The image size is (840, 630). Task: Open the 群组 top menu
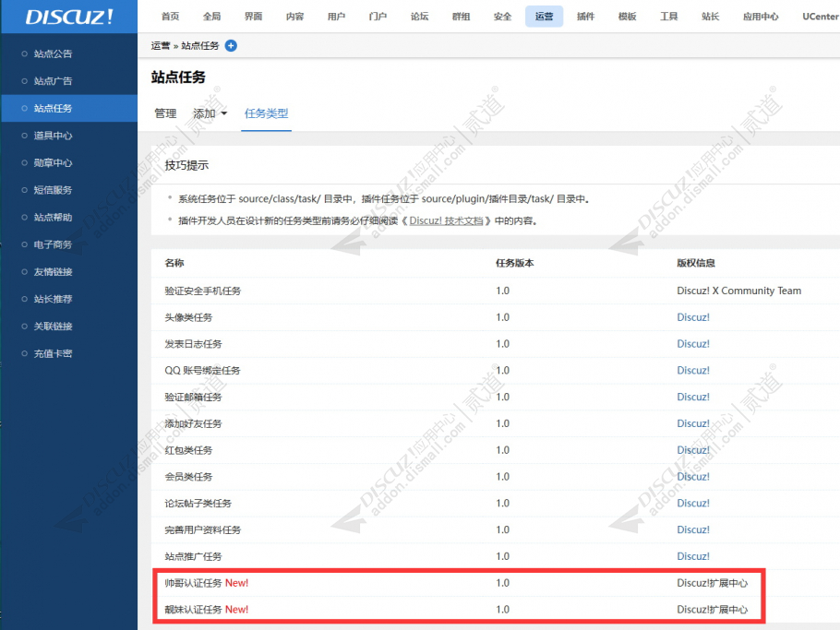click(461, 17)
